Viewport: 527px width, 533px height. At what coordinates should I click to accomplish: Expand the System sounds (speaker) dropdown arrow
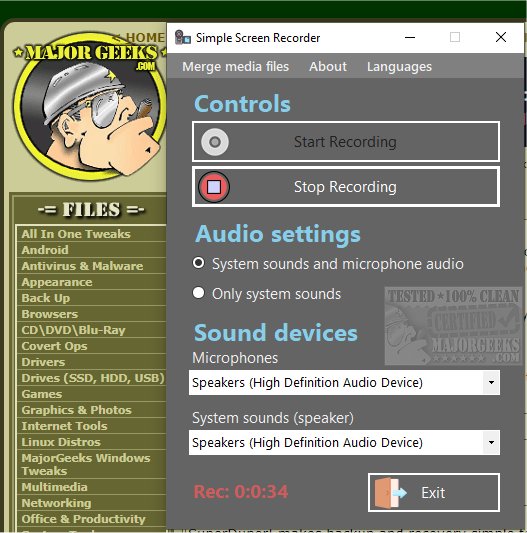tap(491, 442)
